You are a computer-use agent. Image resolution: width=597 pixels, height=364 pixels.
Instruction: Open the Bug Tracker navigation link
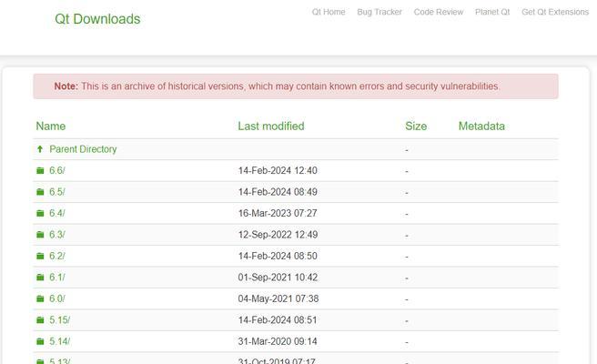point(379,12)
